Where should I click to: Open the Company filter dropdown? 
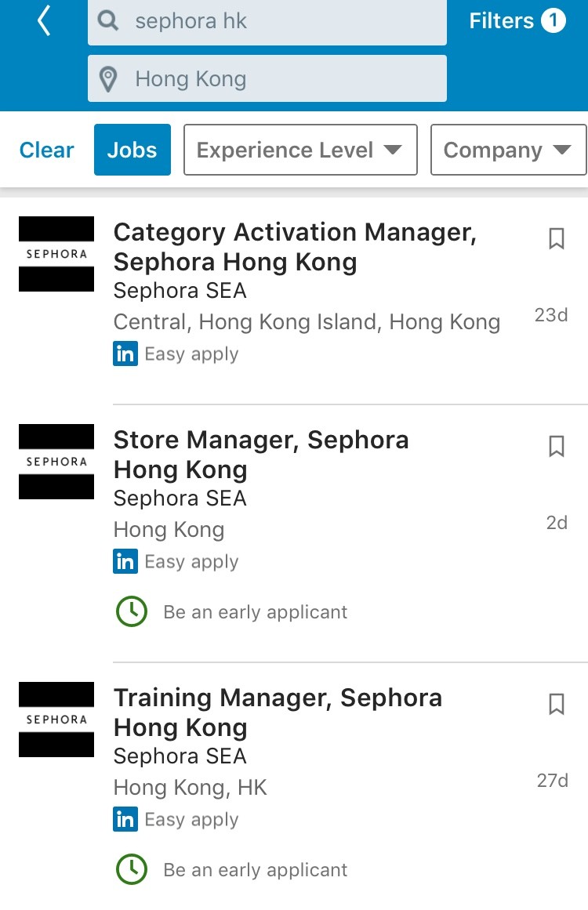[507, 150]
